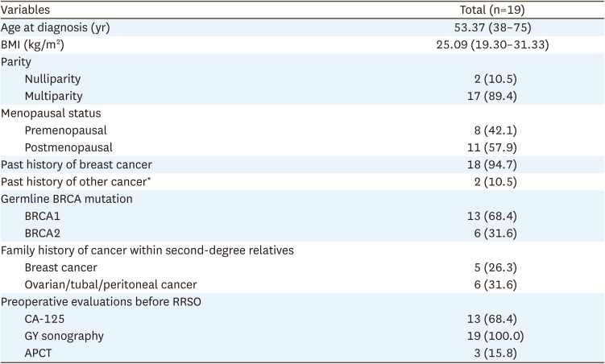Click the value '53.37 (38–75)'
605x364 pixels.
(491, 27)
